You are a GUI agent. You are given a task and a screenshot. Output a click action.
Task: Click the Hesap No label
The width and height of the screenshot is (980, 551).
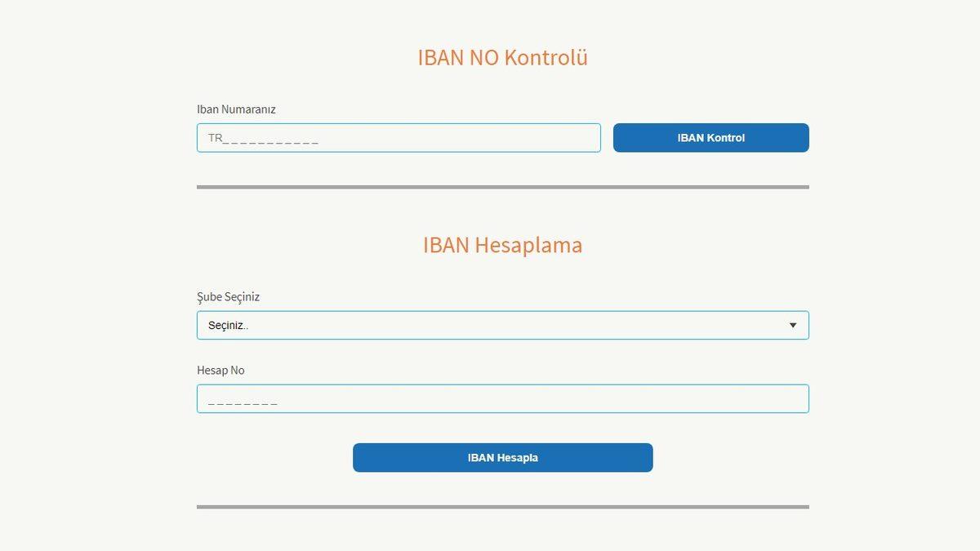220,370
